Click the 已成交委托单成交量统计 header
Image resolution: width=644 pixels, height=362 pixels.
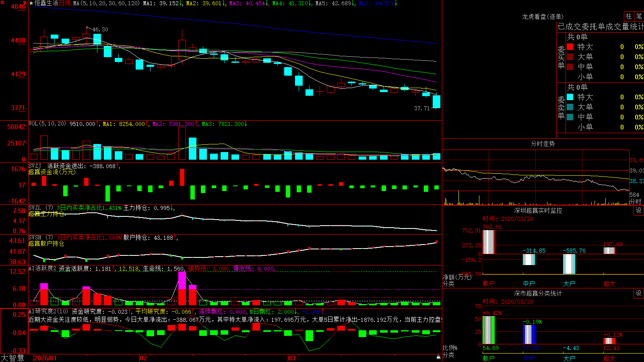pyautogui.click(x=600, y=27)
